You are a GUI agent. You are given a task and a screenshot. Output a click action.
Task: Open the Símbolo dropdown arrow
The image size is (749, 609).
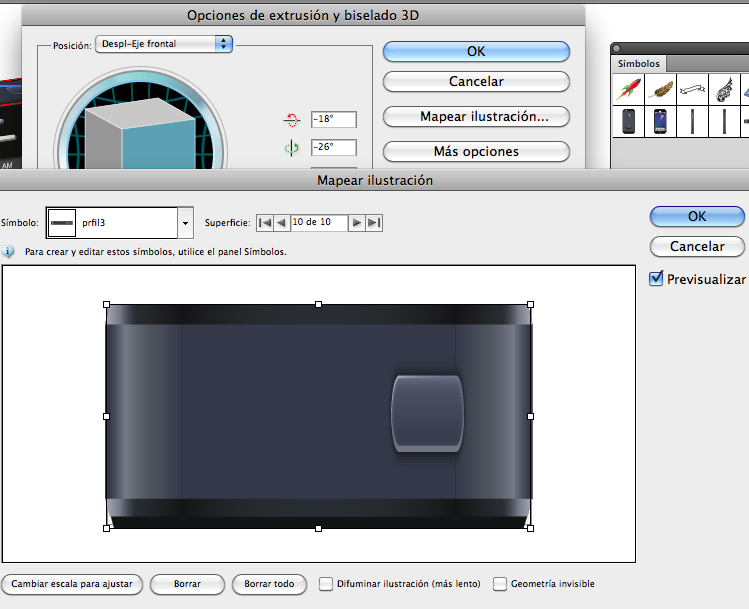[x=185, y=223]
